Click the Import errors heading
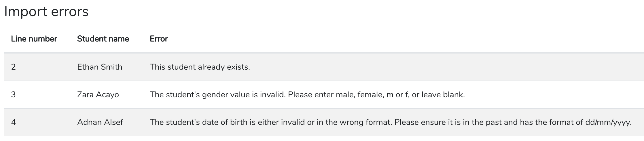The height and width of the screenshot is (141, 644). click(x=46, y=12)
